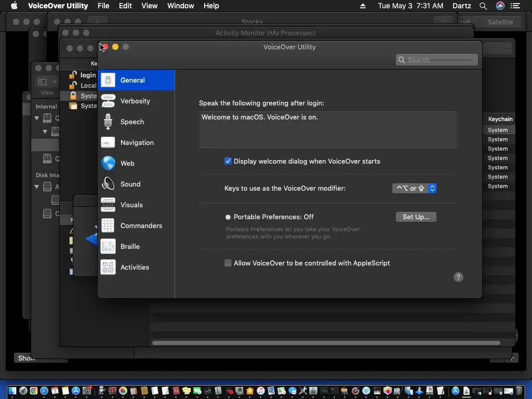The image size is (532, 399).
Task: Open the Window menu
Action: tap(180, 6)
